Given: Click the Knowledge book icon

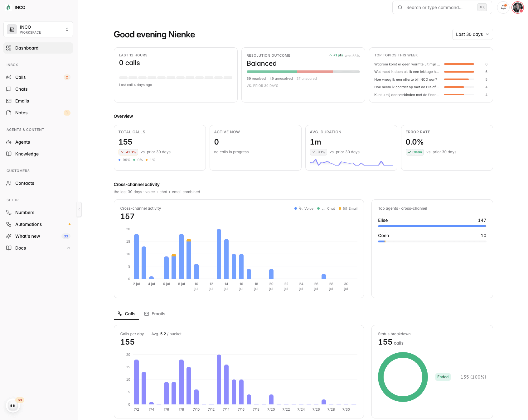Looking at the screenshot, I should [x=9, y=154].
